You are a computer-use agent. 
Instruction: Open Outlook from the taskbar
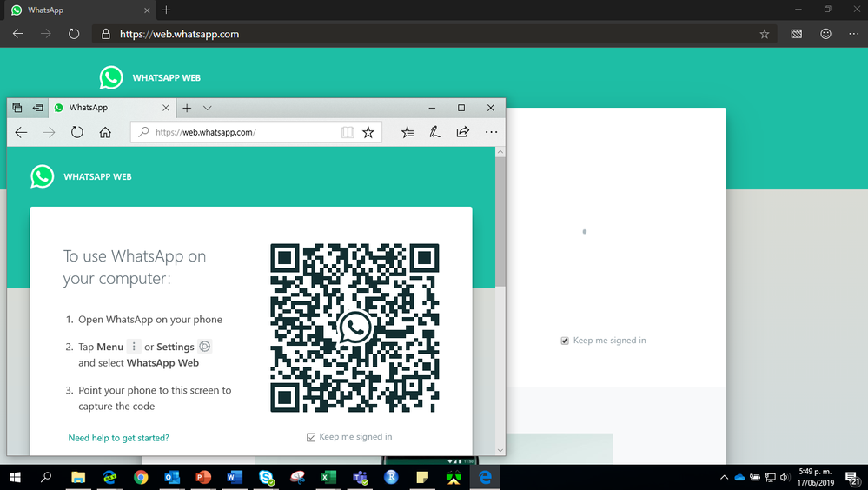[172, 477]
